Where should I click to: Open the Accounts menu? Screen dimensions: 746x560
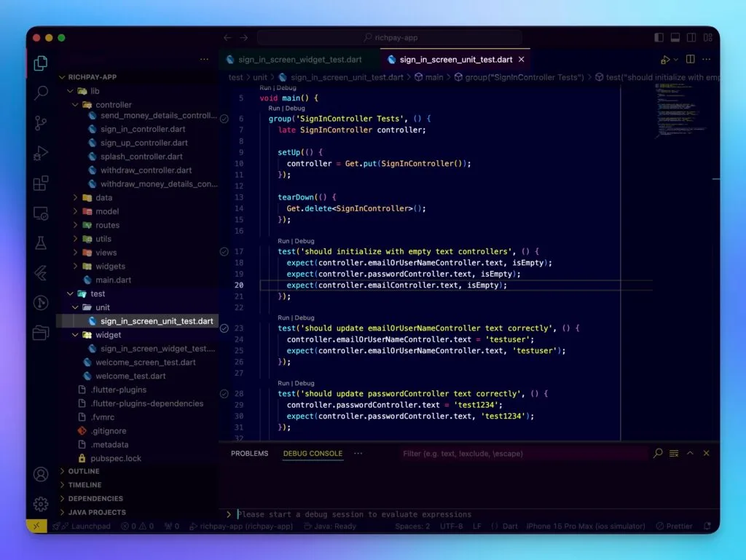click(x=41, y=474)
